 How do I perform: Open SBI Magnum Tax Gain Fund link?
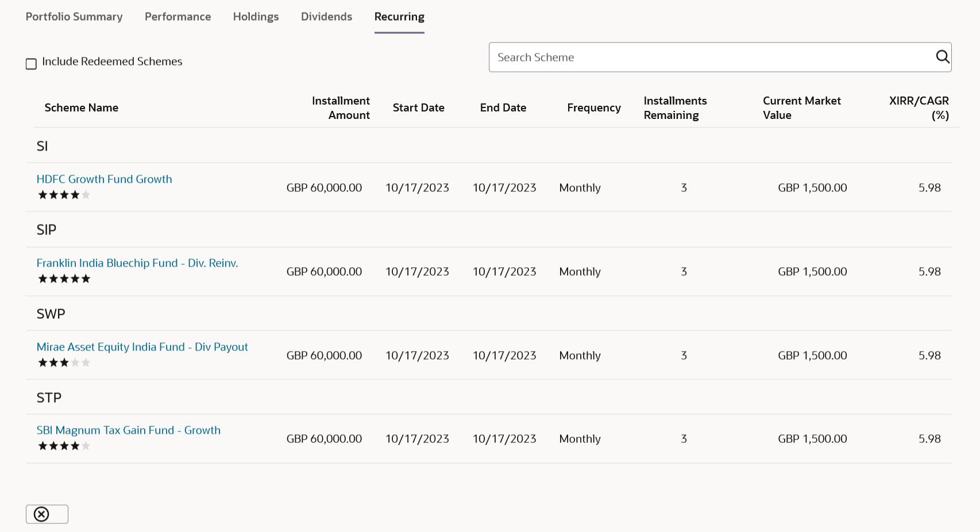click(128, 430)
